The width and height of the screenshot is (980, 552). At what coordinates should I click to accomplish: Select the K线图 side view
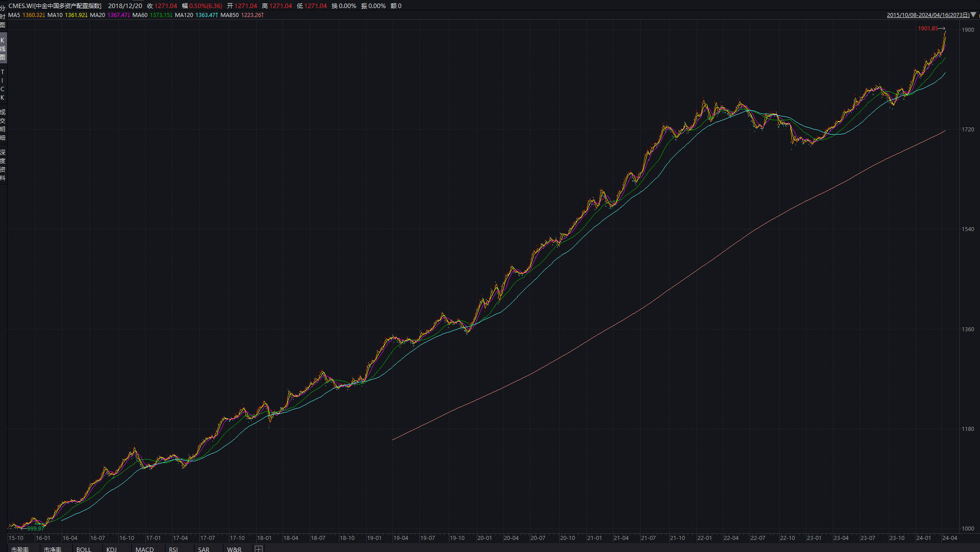click(3, 48)
